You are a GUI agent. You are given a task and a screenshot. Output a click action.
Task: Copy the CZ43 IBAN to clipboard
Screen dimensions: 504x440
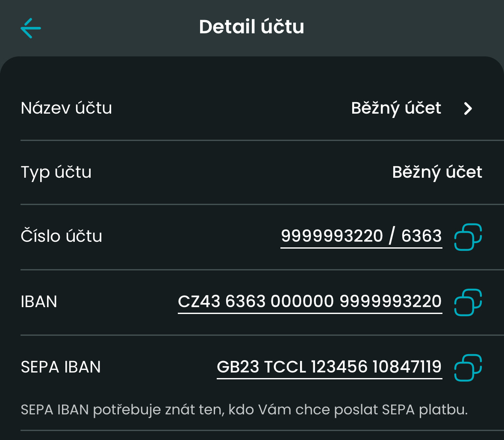tap(468, 302)
